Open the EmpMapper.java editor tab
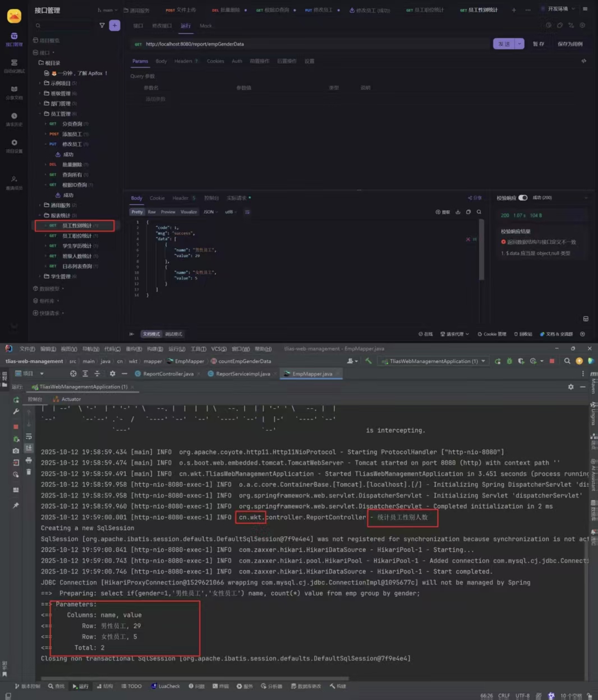This screenshot has width=598, height=700. pyautogui.click(x=312, y=374)
